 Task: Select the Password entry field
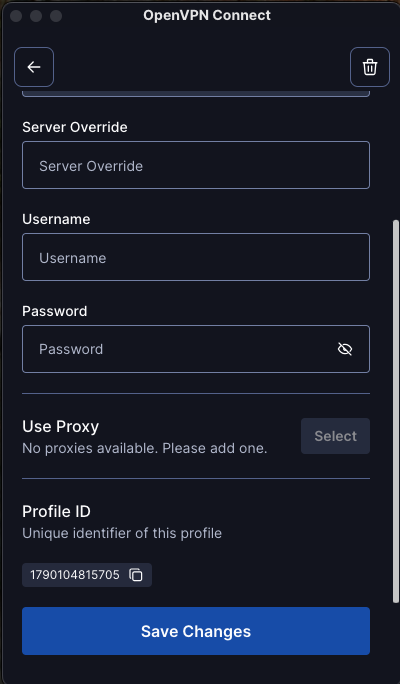click(x=196, y=349)
